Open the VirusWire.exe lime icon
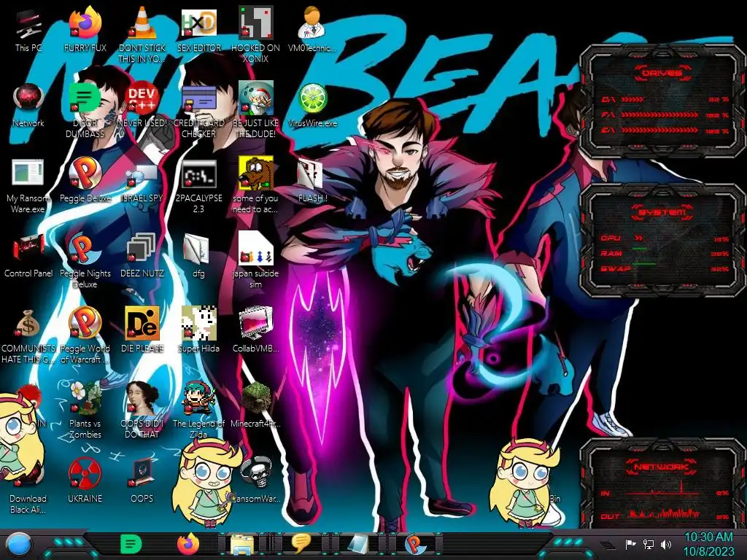 (312, 106)
